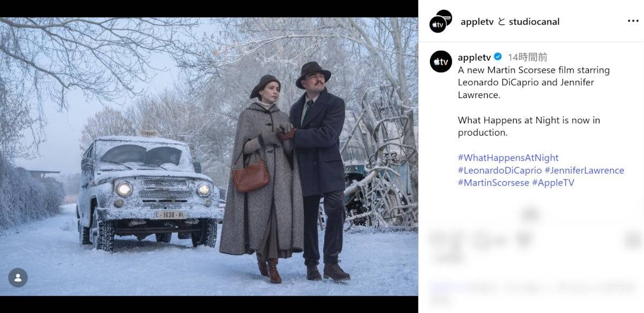Image resolution: width=644 pixels, height=313 pixels.
Task: Open the #WhatHappensAtNight hashtag
Action: (x=508, y=158)
